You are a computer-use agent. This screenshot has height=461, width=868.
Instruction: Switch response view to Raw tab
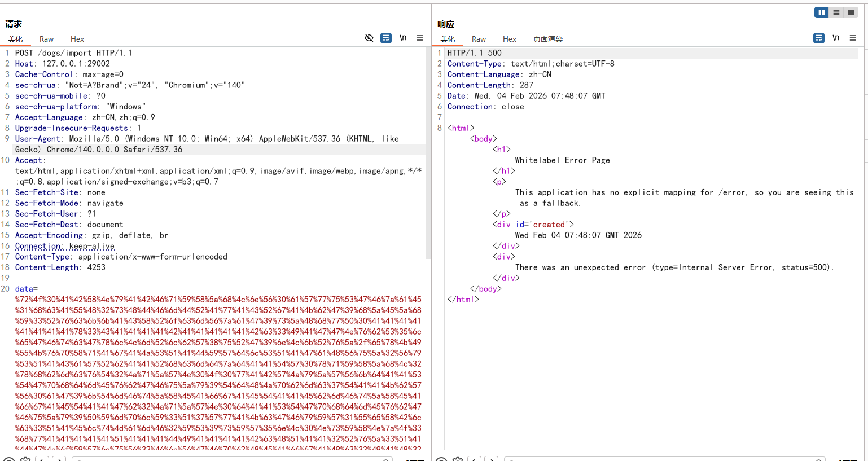[x=479, y=39]
